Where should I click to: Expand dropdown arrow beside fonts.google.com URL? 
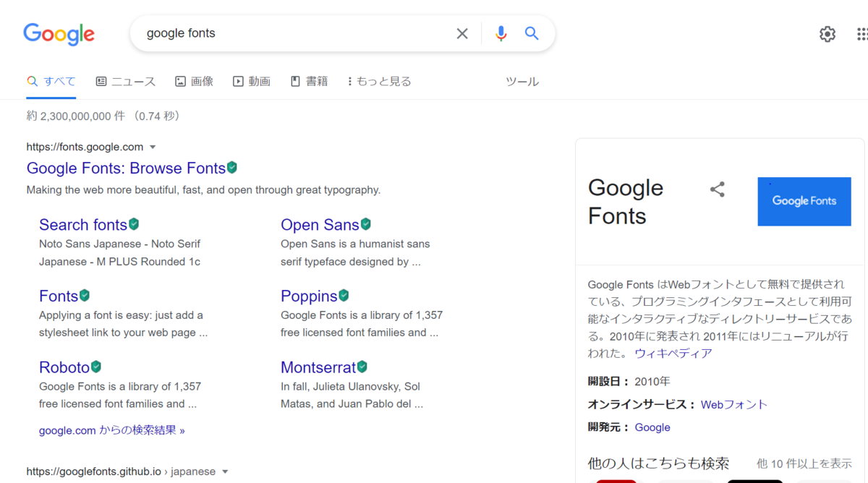pos(153,148)
